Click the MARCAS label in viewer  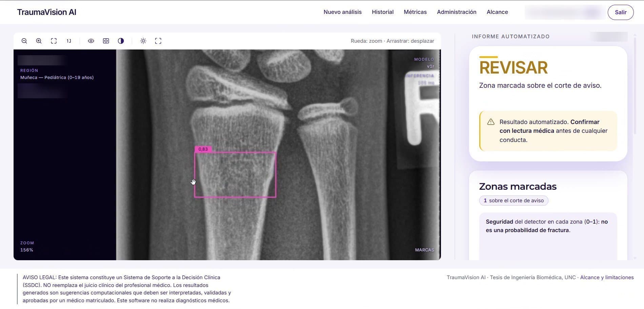point(424,250)
